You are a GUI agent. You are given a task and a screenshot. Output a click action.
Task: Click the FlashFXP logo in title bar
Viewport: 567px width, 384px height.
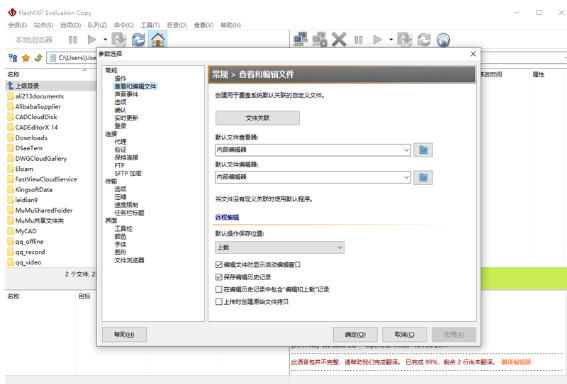12,12
